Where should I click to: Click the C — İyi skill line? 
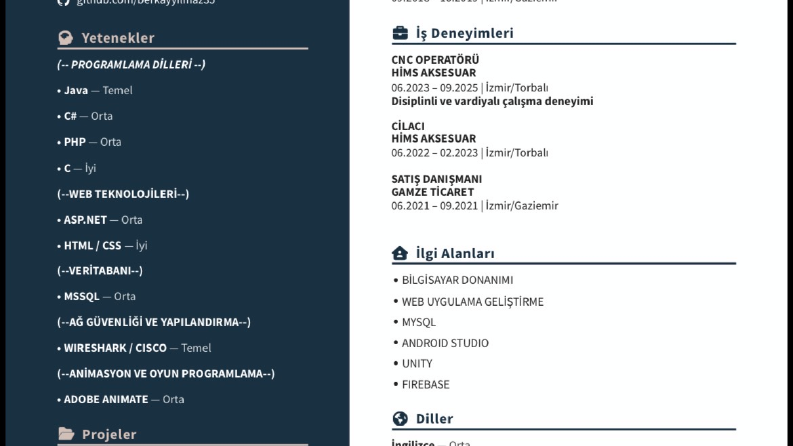coord(77,168)
